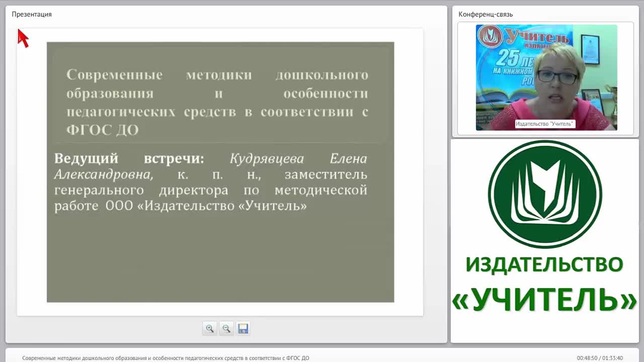Click the slide title Современные методики дошкольного образования
This screenshot has width=644, height=362.
tap(217, 102)
